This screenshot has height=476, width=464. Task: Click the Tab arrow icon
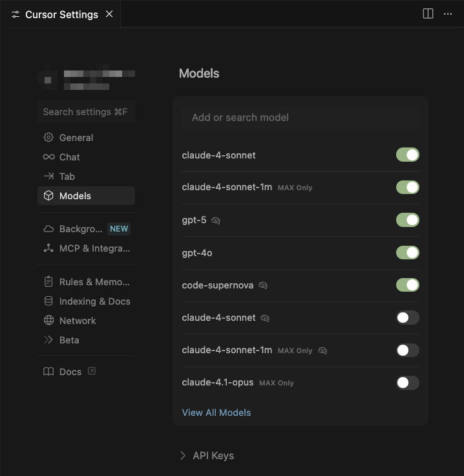[x=48, y=177]
